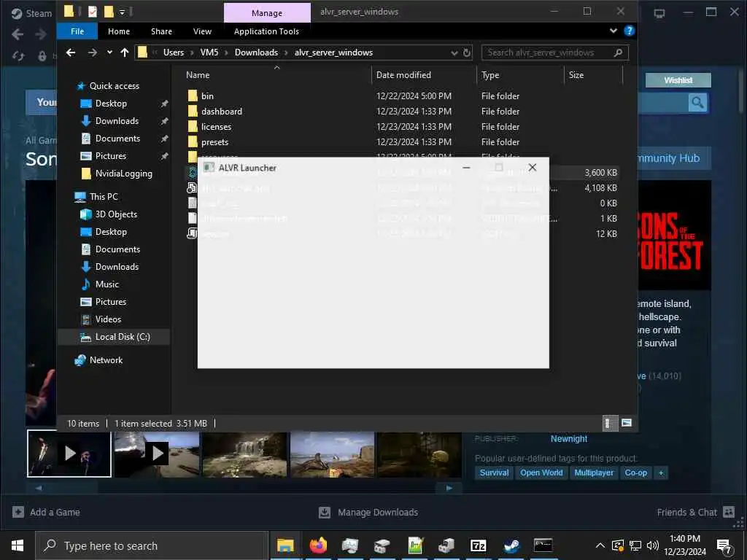The height and width of the screenshot is (560, 747).
Task: Click the Properties quick access icon
Action: click(93, 12)
